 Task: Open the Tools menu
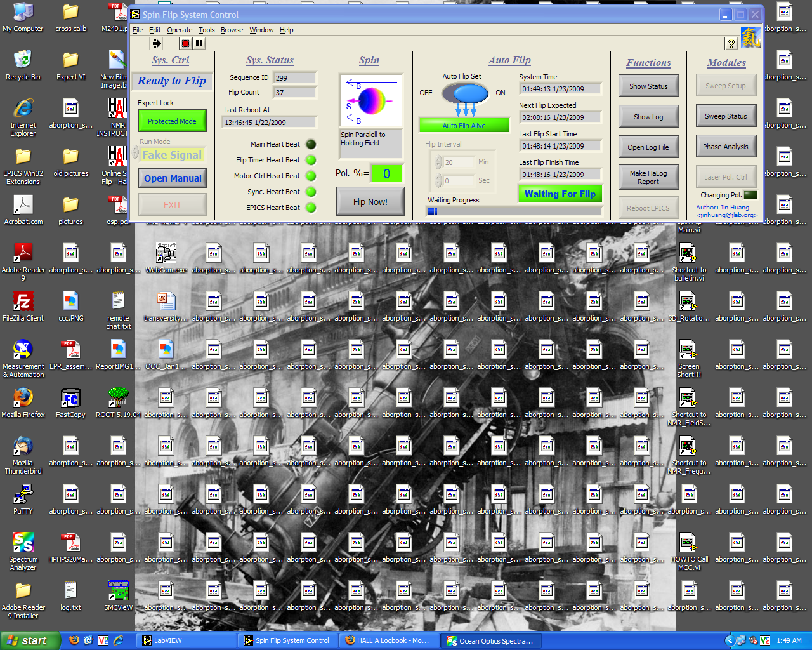207,30
